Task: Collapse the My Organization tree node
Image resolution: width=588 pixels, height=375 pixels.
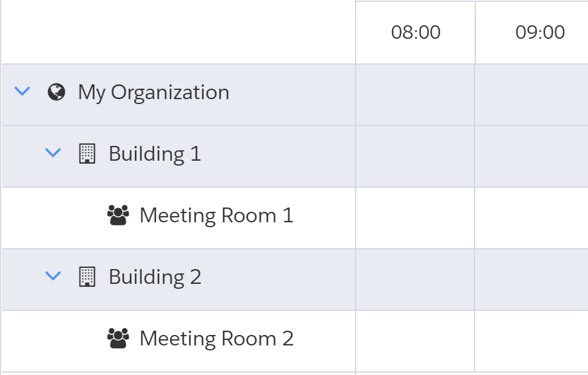Action: tap(22, 92)
